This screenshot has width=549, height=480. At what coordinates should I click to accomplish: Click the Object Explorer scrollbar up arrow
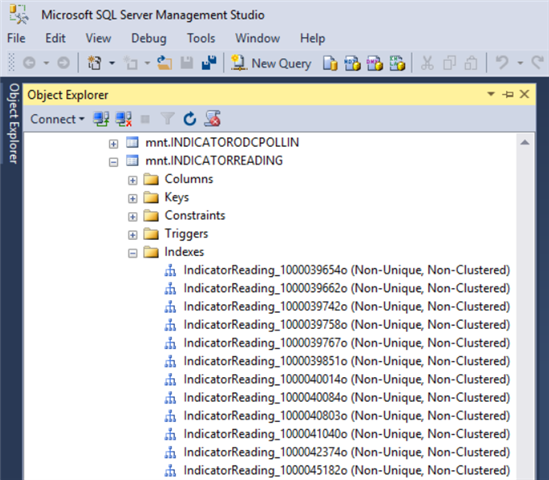[524, 142]
